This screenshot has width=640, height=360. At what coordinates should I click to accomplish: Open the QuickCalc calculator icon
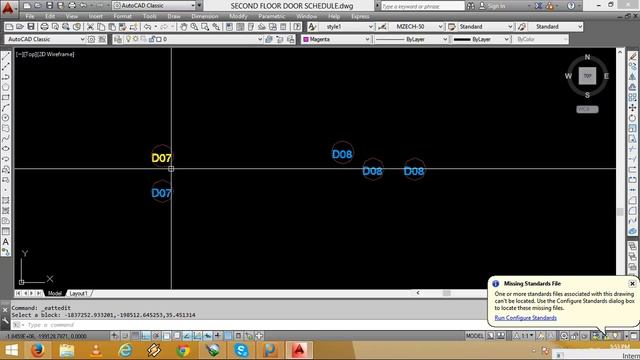(x=283, y=27)
